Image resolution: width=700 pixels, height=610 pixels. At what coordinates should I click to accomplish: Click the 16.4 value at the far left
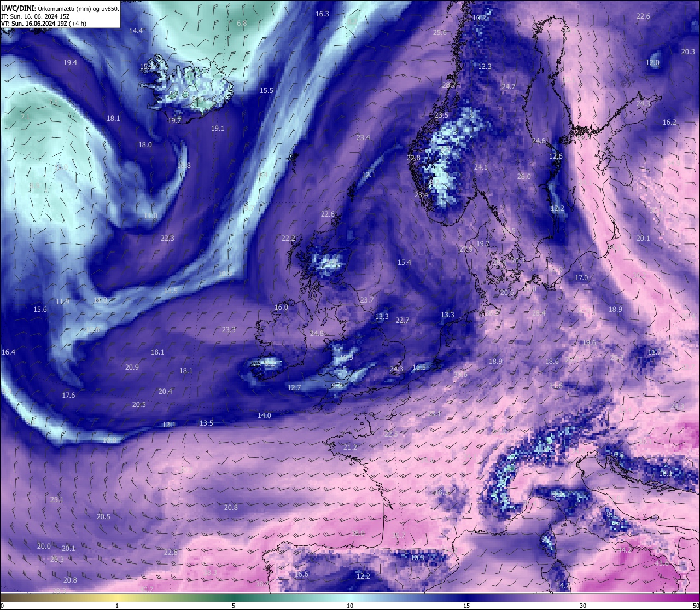pyautogui.click(x=8, y=352)
